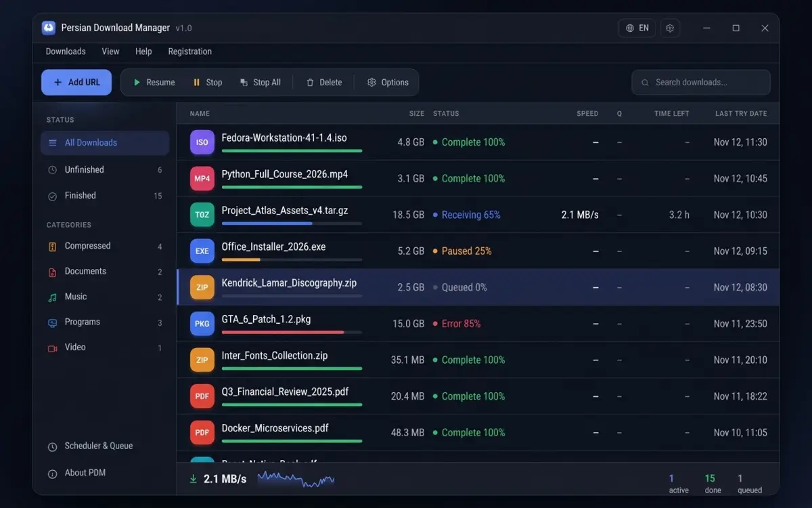Viewport: 812px width, 508px height.
Task: Select the Compressed category
Action: (105, 247)
